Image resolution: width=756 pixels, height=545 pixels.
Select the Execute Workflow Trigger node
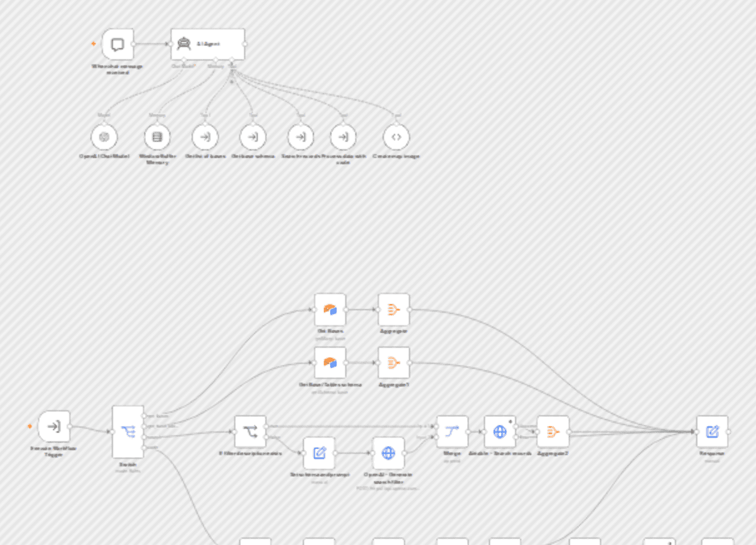click(x=54, y=426)
